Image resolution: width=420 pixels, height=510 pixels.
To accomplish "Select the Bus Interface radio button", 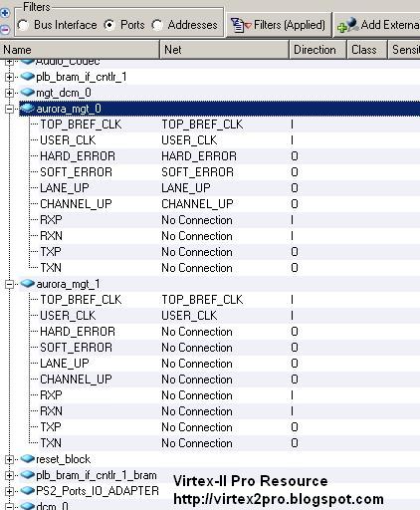I will point(23,25).
